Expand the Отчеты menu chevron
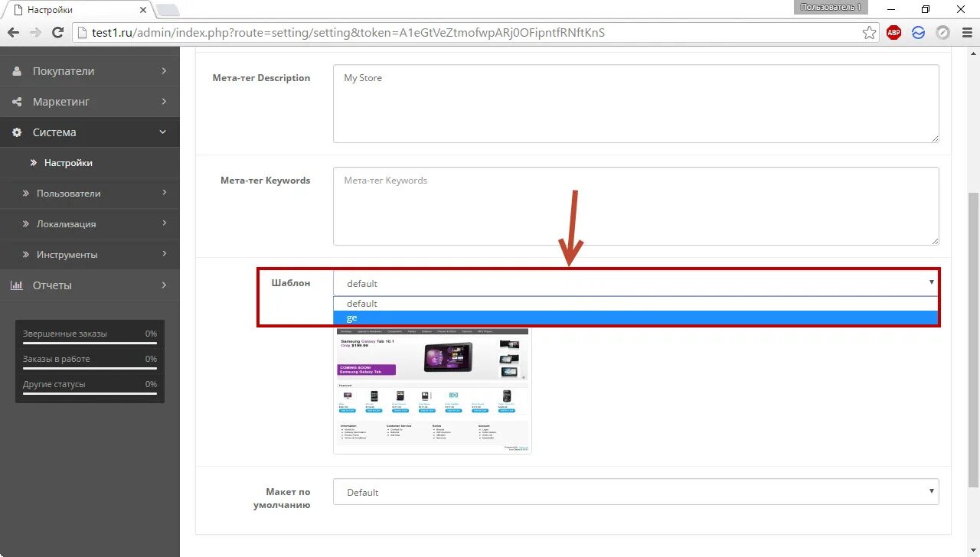The height and width of the screenshot is (557, 980). pos(164,285)
